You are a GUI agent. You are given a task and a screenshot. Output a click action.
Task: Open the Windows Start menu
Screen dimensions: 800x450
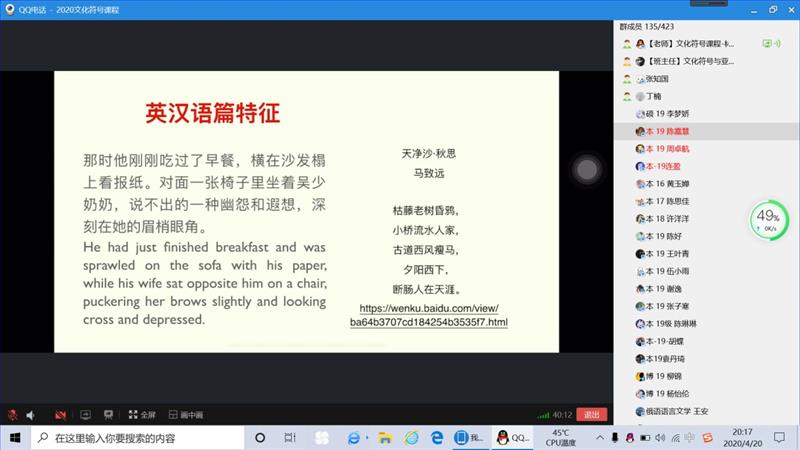(x=14, y=438)
